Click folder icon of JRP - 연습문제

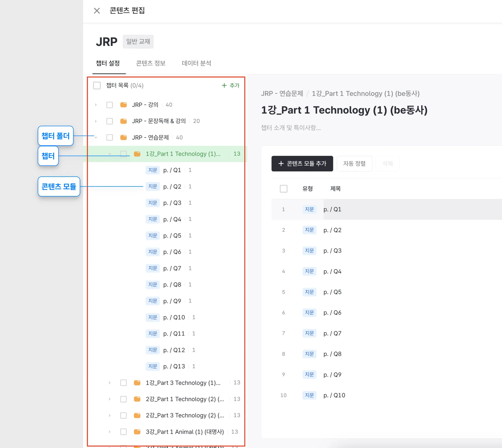[x=123, y=137]
